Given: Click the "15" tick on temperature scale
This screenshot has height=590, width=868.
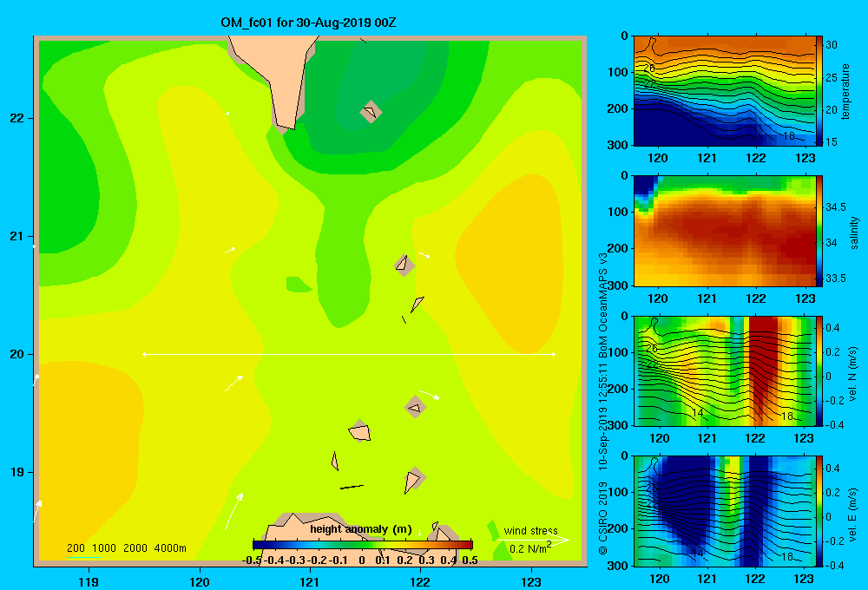Looking at the screenshot, I should [832, 142].
